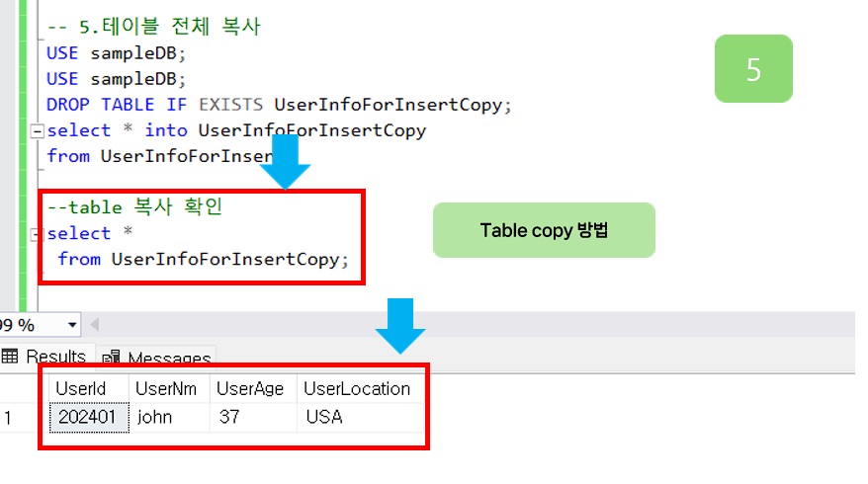Click the '--table 복사 확인' comment
This screenshot has width=868, height=484.
click(134, 206)
